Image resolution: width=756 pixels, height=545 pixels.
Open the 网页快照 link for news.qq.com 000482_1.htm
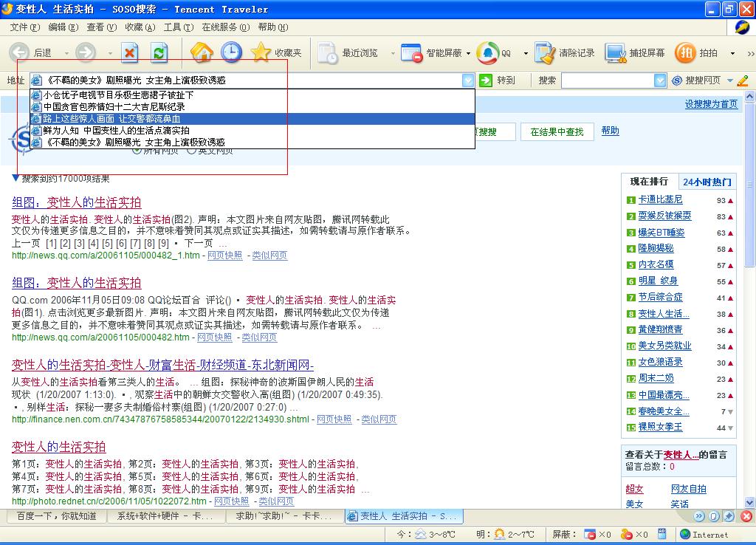[224, 255]
